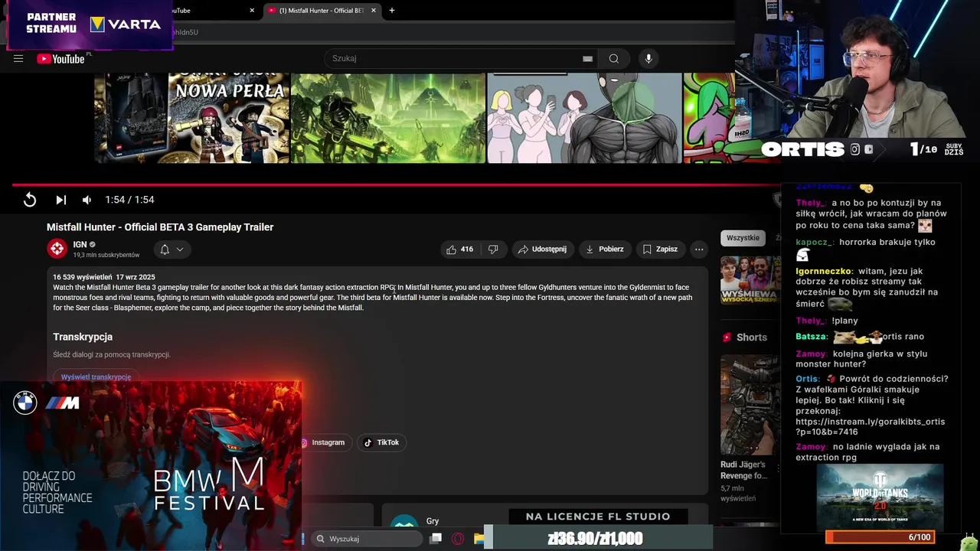Viewport: 980px width, 551px height.
Task: Share the video via Udostępnij
Action: tap(542, 249)
